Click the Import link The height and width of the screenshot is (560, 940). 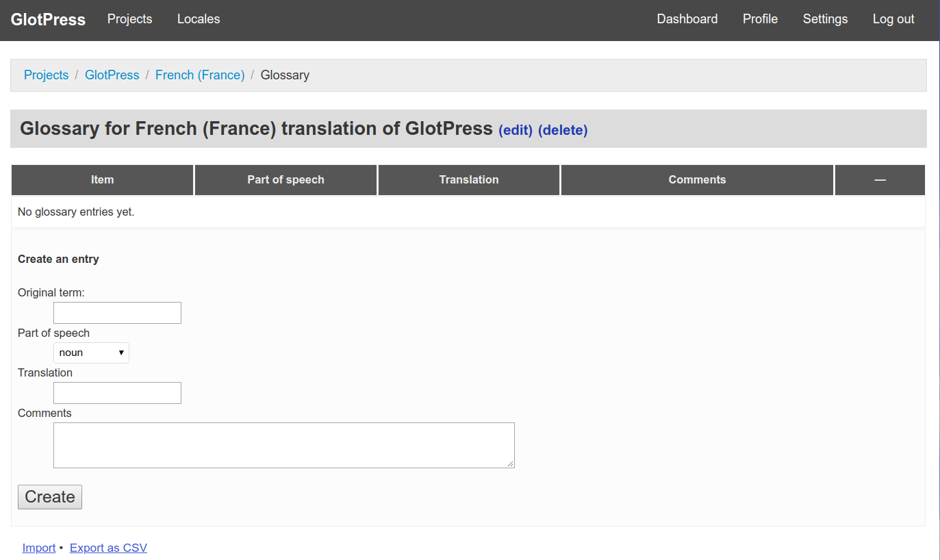[x=39, y=548]
